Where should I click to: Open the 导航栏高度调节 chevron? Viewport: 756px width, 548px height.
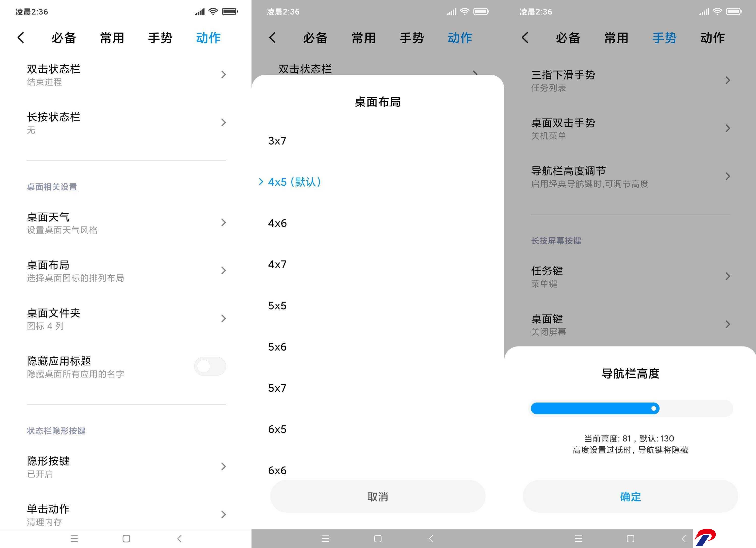point(728,177)
